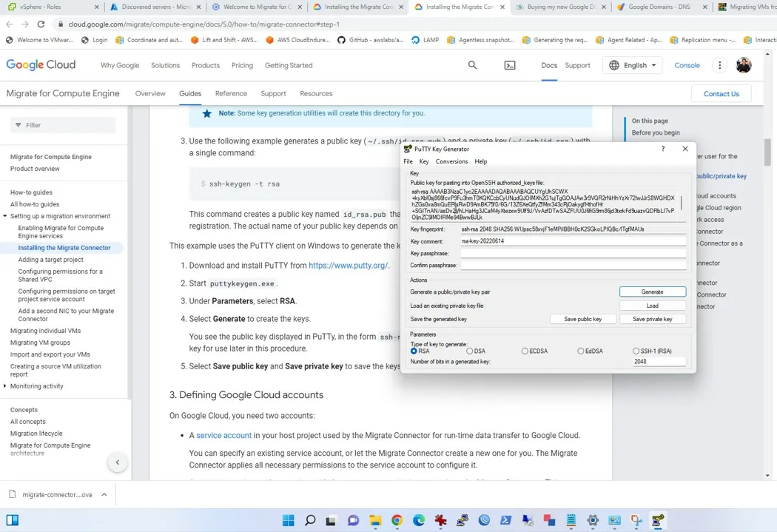Open the English language dropdown
Viewport: 777px width, 532px height.
632,65
